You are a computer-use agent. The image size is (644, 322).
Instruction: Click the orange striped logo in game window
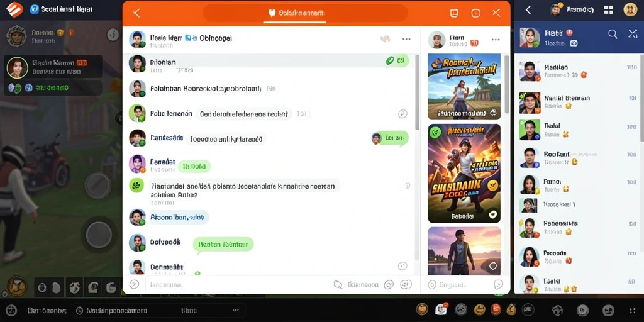pyautogui.click(x=14, y=9)
